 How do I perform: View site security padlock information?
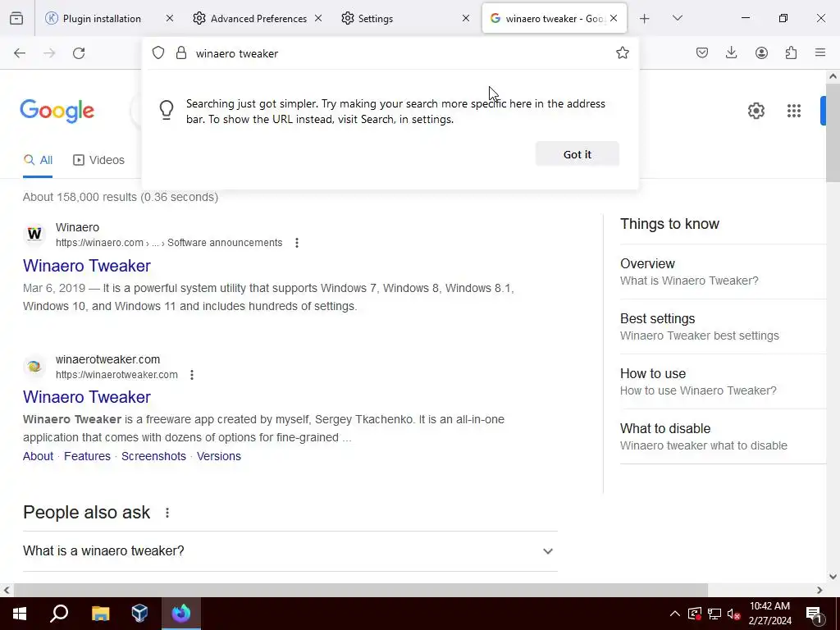181,53
